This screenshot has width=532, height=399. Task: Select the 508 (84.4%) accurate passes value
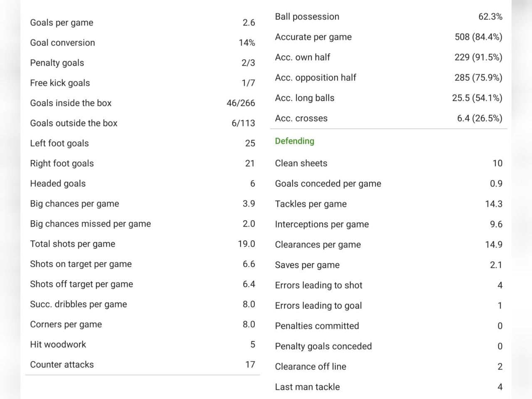point(478,37)
